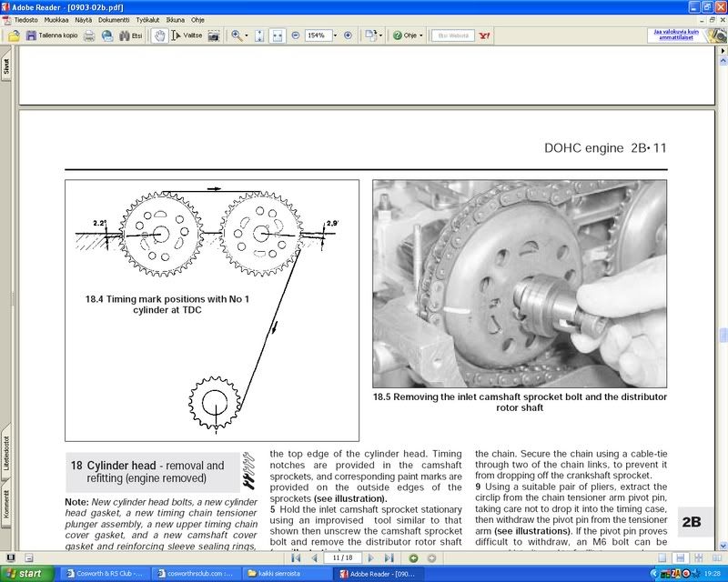Expand the zoom tool dropdown arrow

point(247,35)
